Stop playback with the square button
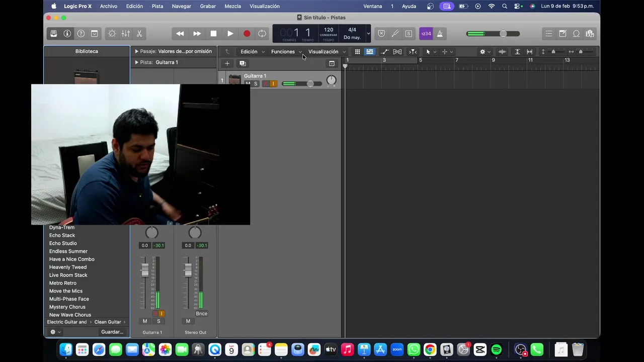Image resolution: width=644 pixels, height=362 pixels. click(x=213, y=34)
